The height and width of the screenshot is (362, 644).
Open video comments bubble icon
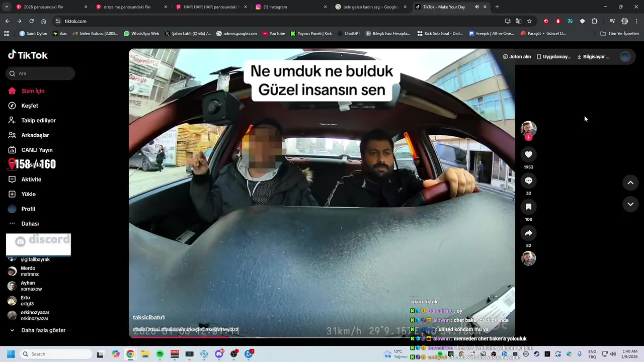[528, 180]
